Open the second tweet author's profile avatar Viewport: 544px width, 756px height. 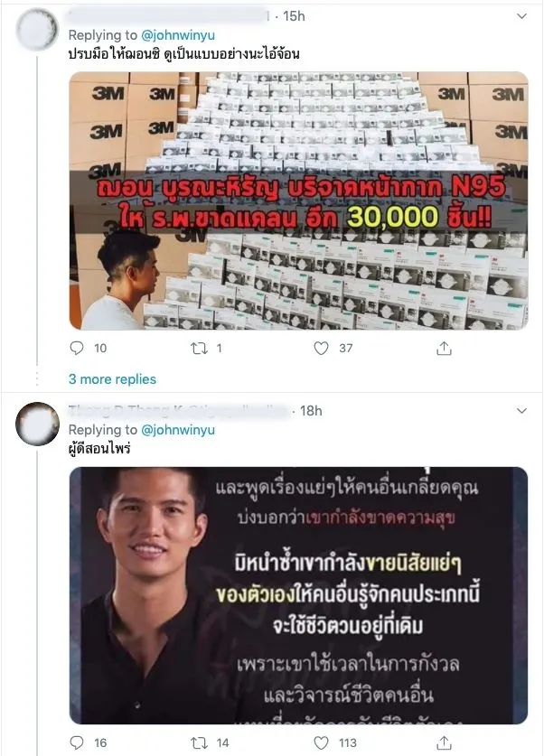click(x=37, y=424)
